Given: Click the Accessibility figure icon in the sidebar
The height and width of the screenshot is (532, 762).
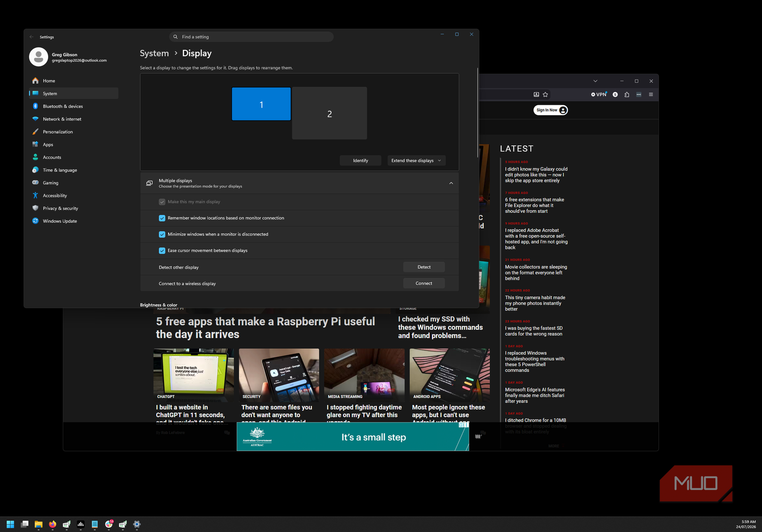Looking at the screenshot, I should click(x=36, y=196).
